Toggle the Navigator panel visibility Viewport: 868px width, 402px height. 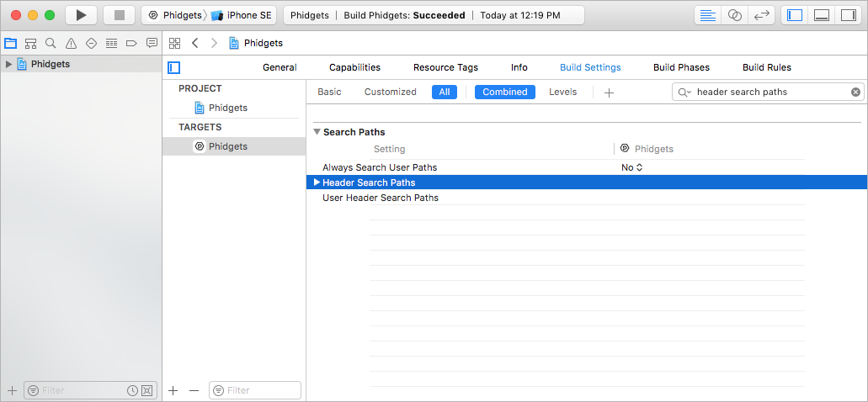[795, 15]
